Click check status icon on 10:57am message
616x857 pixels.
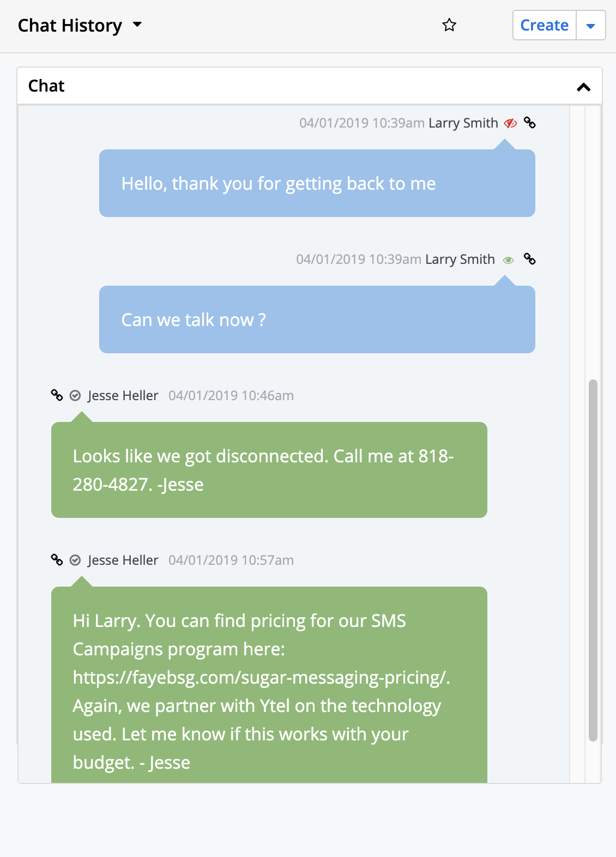pyautogui.click(x=75, y=560)
